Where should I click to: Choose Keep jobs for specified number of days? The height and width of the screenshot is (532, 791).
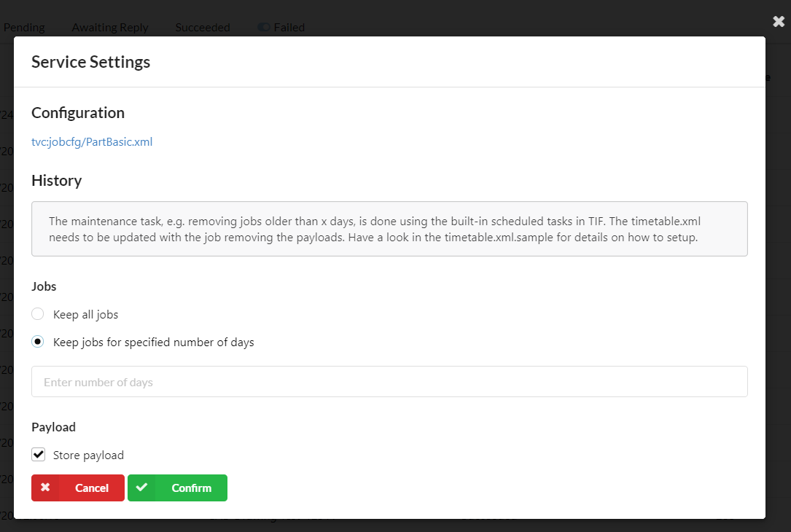pyautogui.click(x=38, y=342)
